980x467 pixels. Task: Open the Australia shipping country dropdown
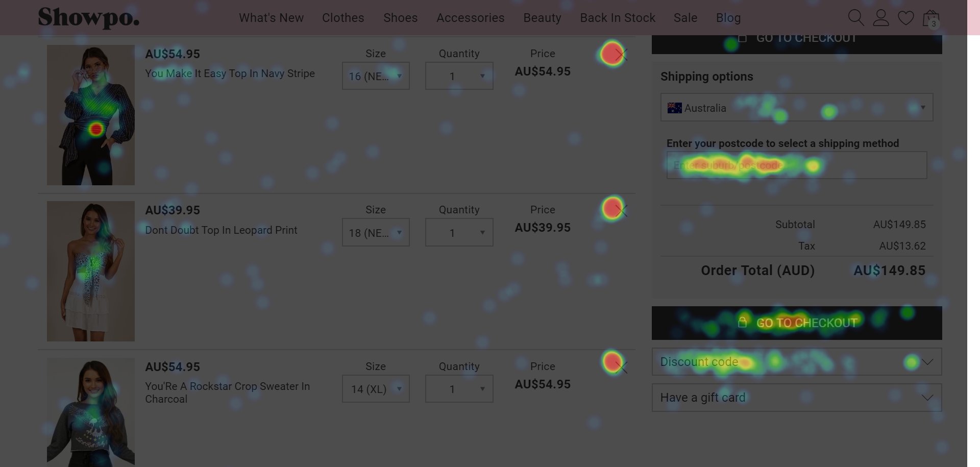796,108
